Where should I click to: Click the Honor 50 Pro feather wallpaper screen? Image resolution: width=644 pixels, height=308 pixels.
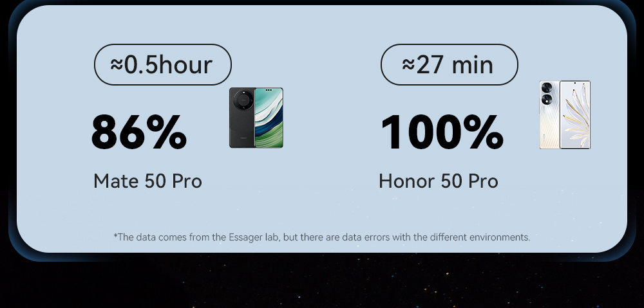tap(575, 114)
